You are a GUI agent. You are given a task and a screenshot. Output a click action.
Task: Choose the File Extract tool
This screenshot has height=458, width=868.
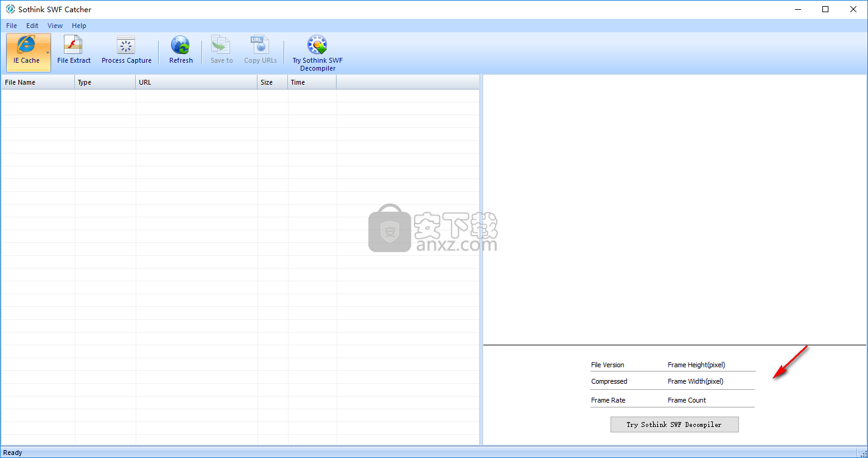[74, 51]
